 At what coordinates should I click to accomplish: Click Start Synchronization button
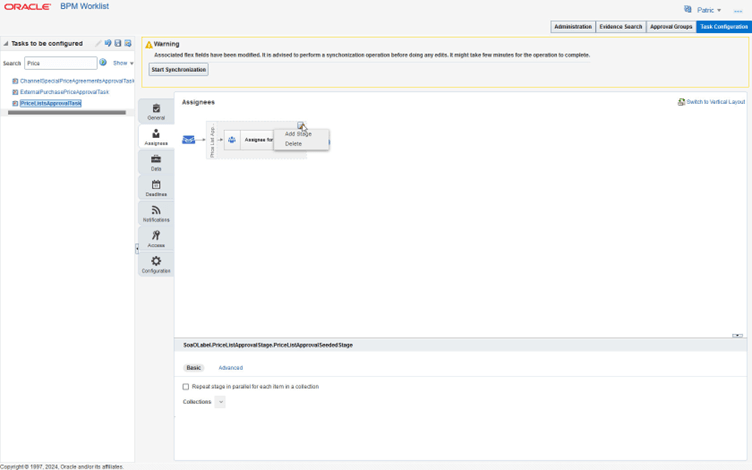[178, 70]
